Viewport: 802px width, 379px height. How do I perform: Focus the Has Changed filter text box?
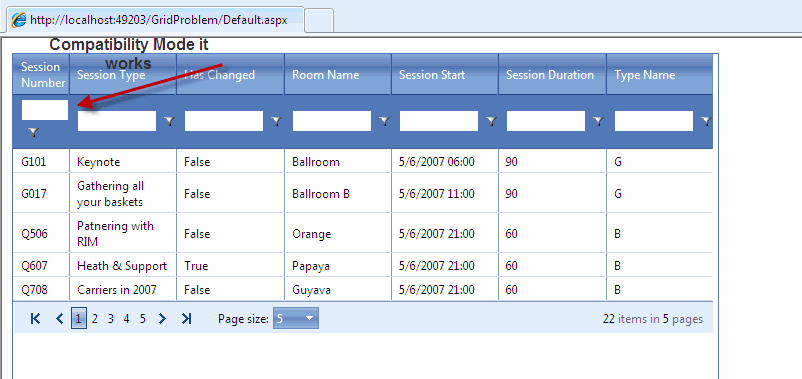[224, 121]
